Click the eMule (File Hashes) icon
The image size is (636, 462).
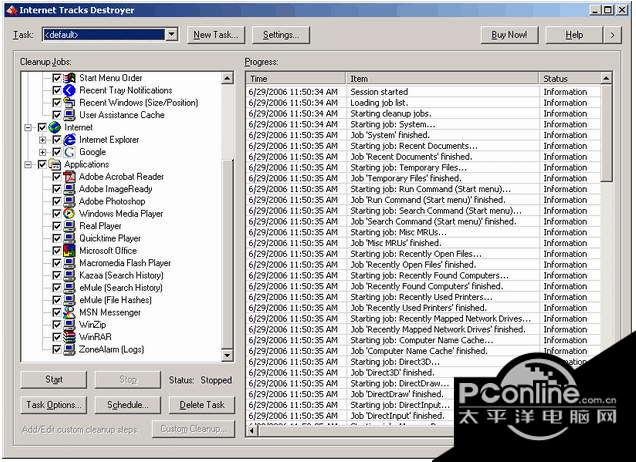point(70,300)
